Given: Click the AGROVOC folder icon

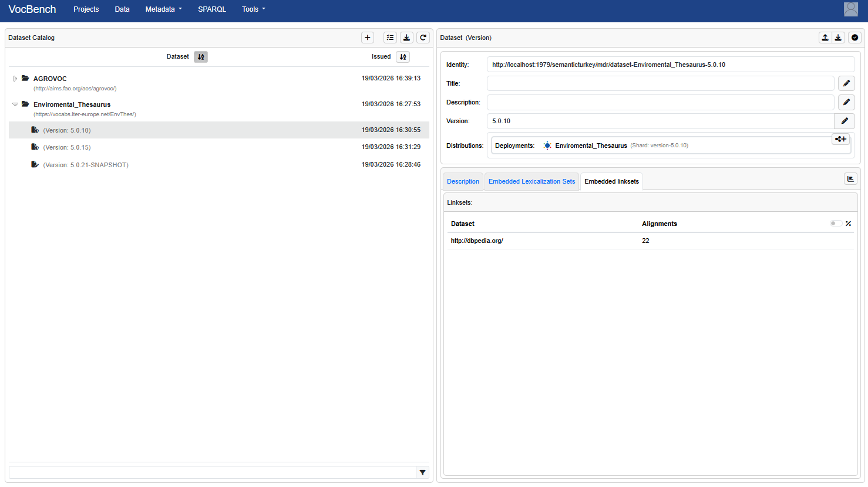Looking at the screenshot, I should (x=25, y=78).
